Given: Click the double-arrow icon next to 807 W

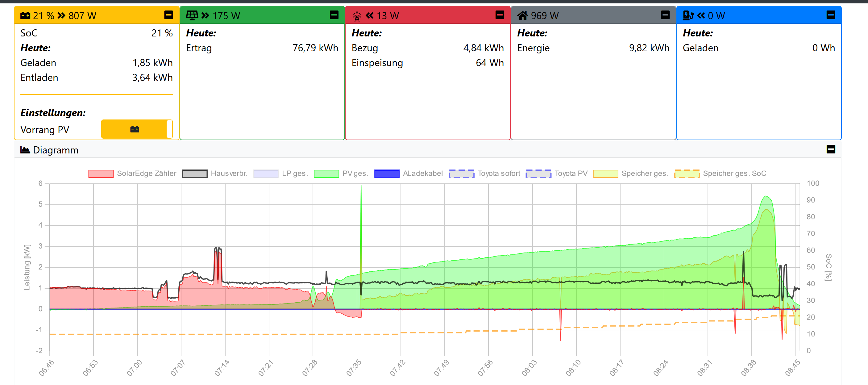Looking at the screenshot, I should (61, 15).
